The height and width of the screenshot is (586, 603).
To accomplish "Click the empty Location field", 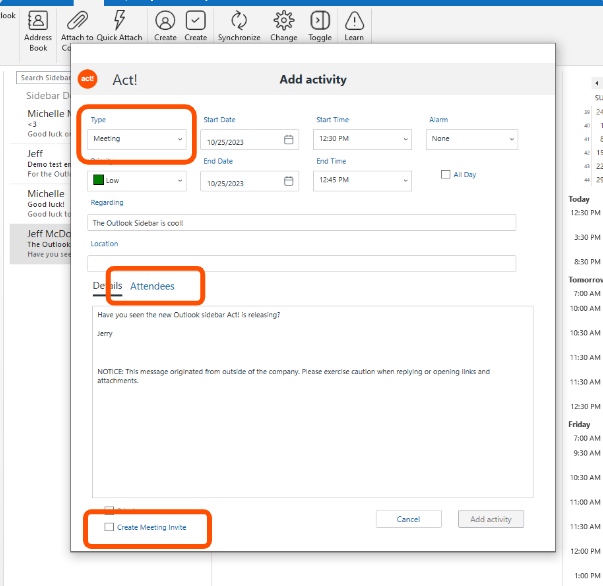I will click(302, 264).
